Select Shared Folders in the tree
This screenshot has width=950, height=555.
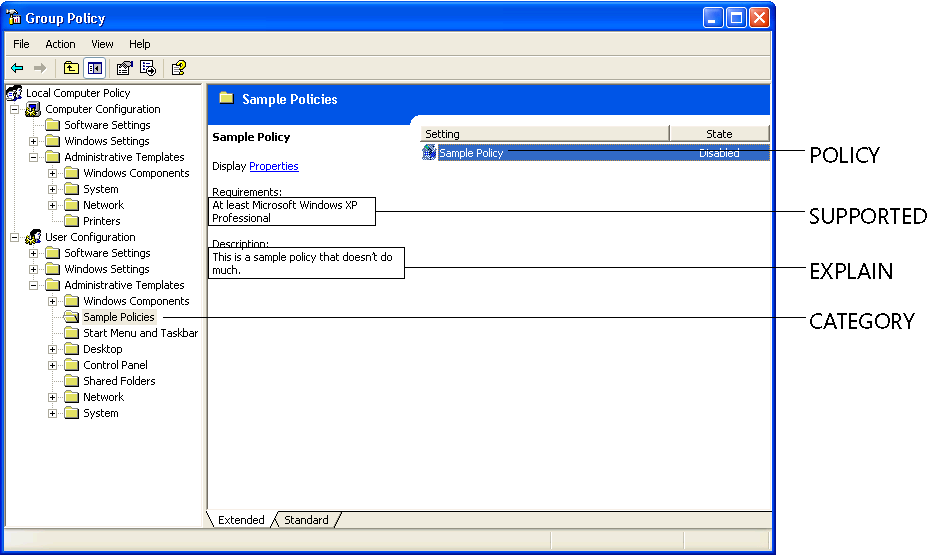[119, 381]
